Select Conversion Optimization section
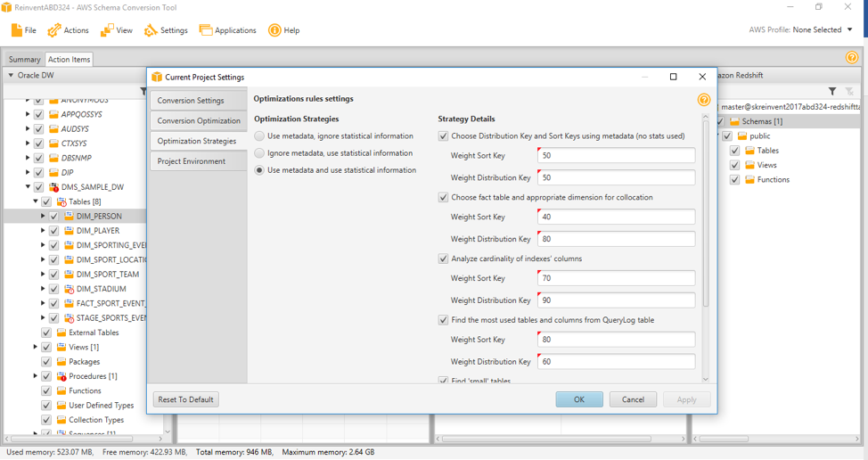 198,120
